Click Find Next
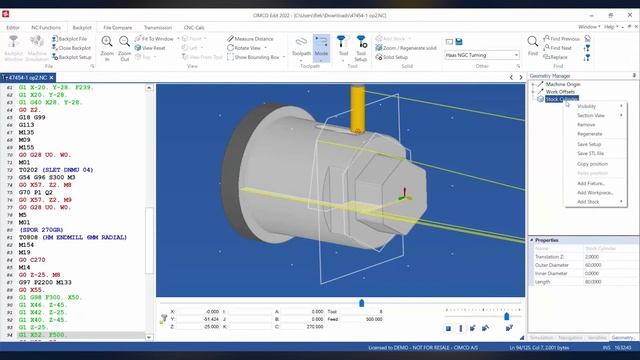Image resolution: width=640 pixels, height=360 pixels. (x=558, y=48)
